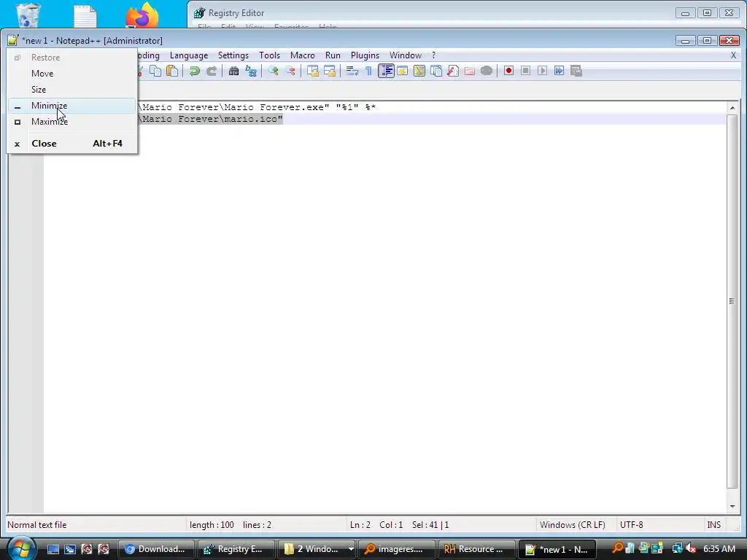The width and height of the screenshot is (747, 560).
Task: Click Run macro multiple times icon
Action: [x=560, y=71]
